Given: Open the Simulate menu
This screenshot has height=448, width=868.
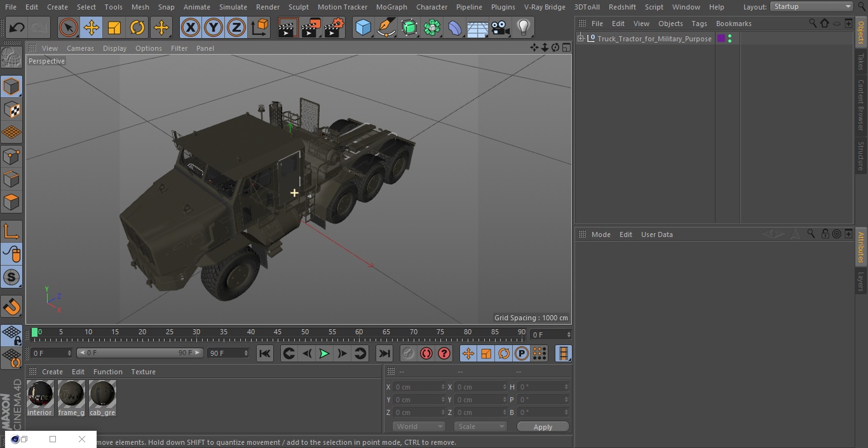Looking at the screenshot, I should [233, 7].
